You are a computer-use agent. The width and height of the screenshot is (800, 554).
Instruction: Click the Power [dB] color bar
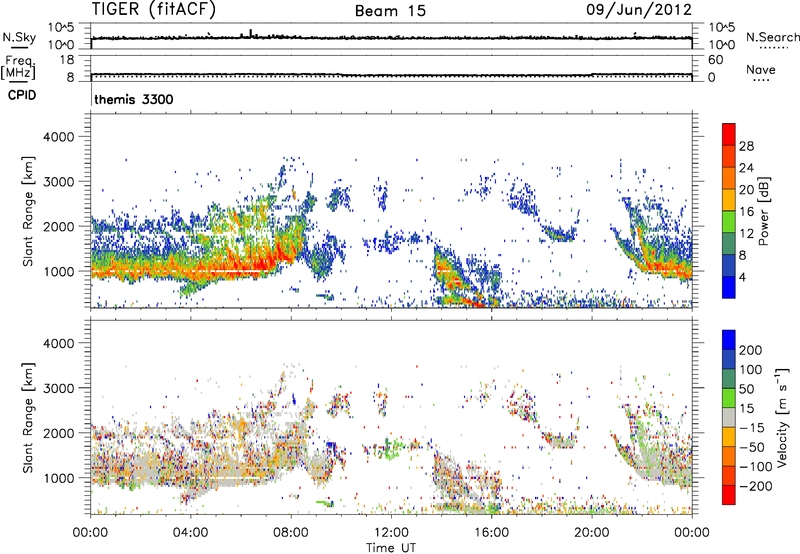coord(729,211)
